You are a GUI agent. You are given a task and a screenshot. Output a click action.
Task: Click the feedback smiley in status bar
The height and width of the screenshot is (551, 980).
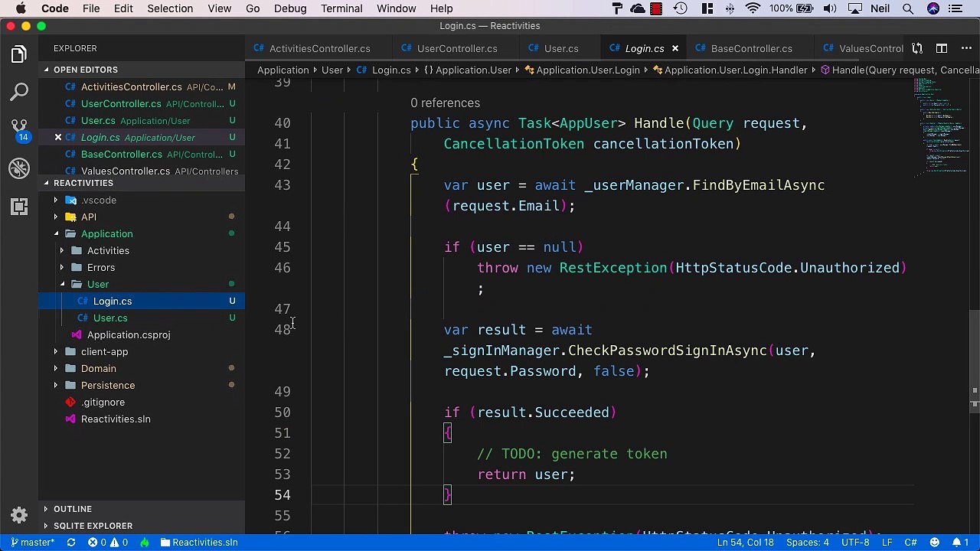tap(936, 543)
